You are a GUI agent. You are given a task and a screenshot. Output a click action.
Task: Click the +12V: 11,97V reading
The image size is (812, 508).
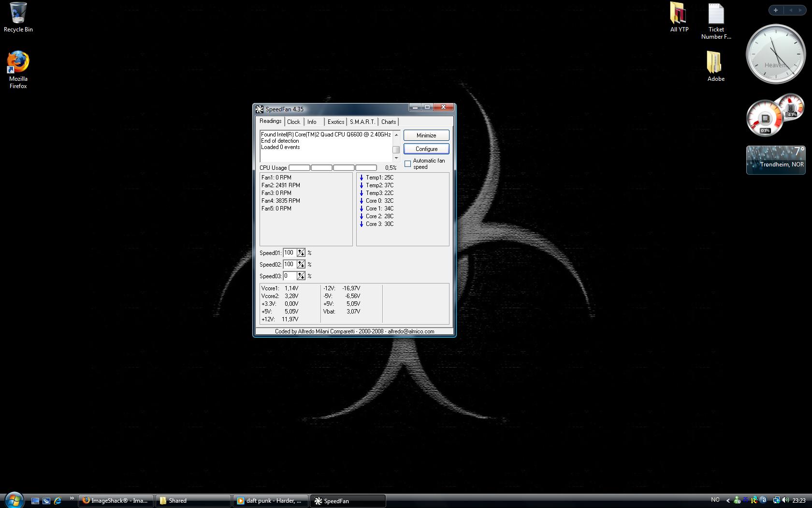tap(280, 319)
